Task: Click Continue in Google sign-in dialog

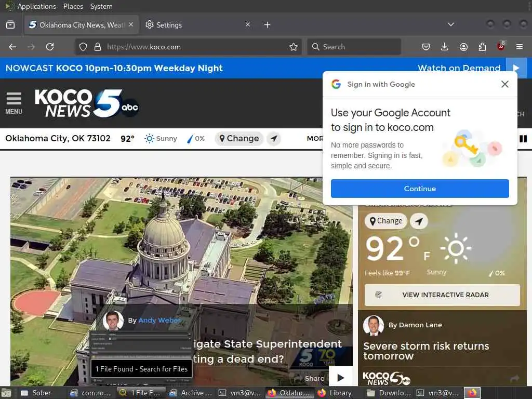Action: [420, 189]
